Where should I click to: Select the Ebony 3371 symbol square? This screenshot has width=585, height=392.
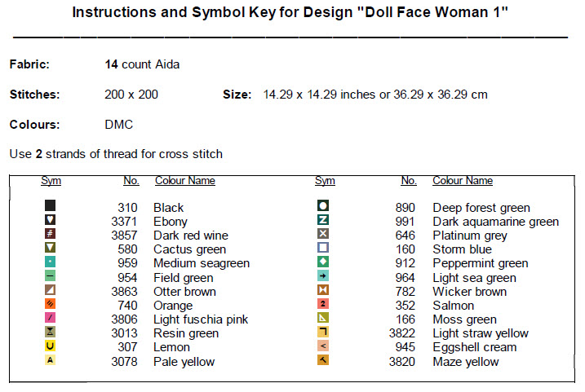click(x=50, y=220)
